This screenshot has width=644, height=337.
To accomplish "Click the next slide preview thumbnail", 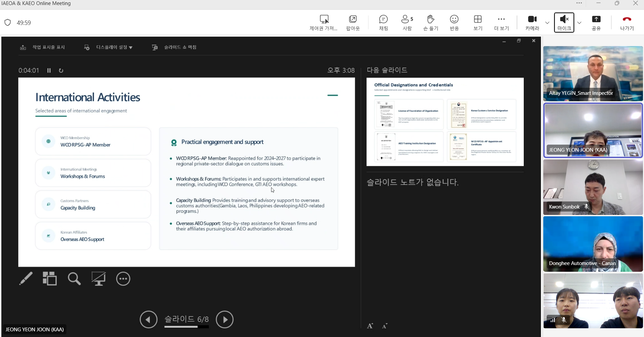I will 445,122.
